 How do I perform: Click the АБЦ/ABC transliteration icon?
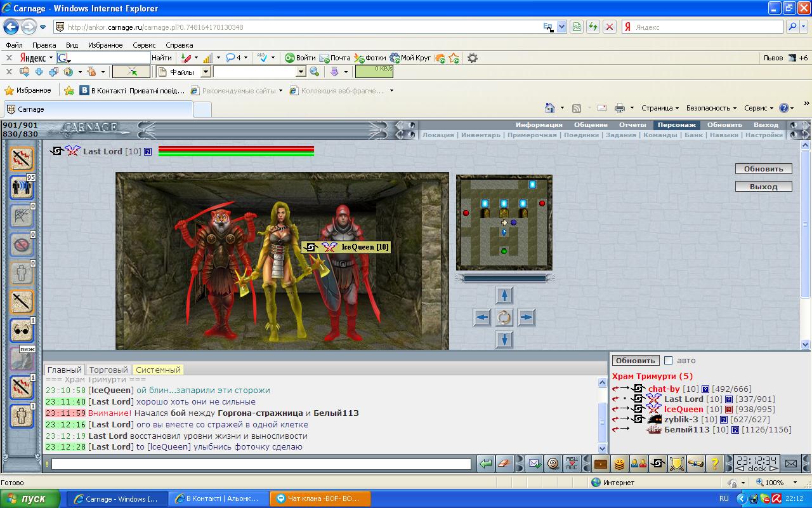point(572,464)
